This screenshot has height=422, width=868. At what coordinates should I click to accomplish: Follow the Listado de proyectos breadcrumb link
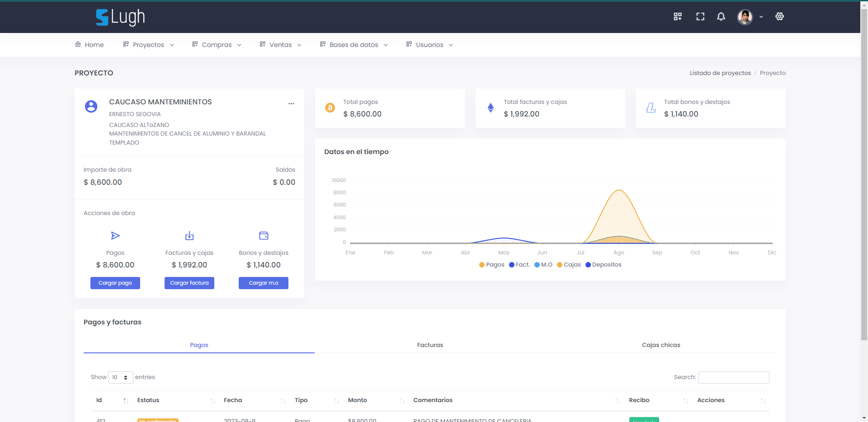tap(720, 73)
